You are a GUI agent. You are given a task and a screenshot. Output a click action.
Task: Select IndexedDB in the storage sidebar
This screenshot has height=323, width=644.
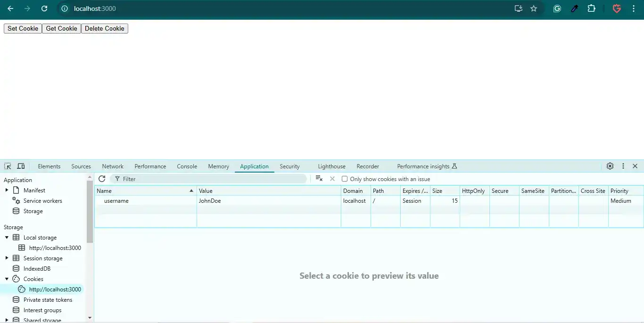pos(37,269)
